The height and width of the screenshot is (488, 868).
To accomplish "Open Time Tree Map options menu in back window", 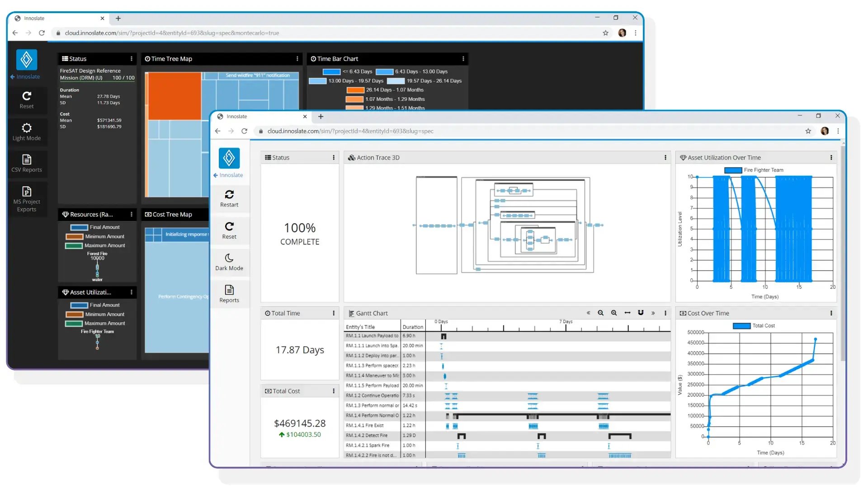I will (x=297, y=59).
